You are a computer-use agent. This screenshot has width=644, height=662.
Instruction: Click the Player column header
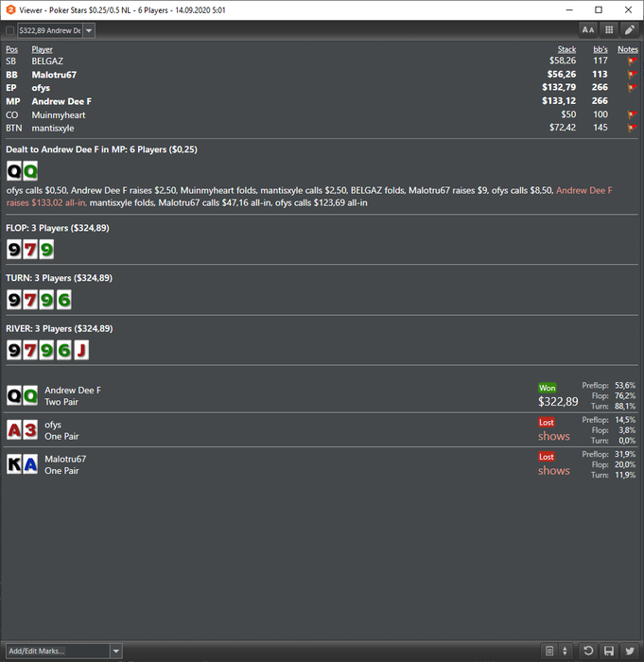click(42, 49)
